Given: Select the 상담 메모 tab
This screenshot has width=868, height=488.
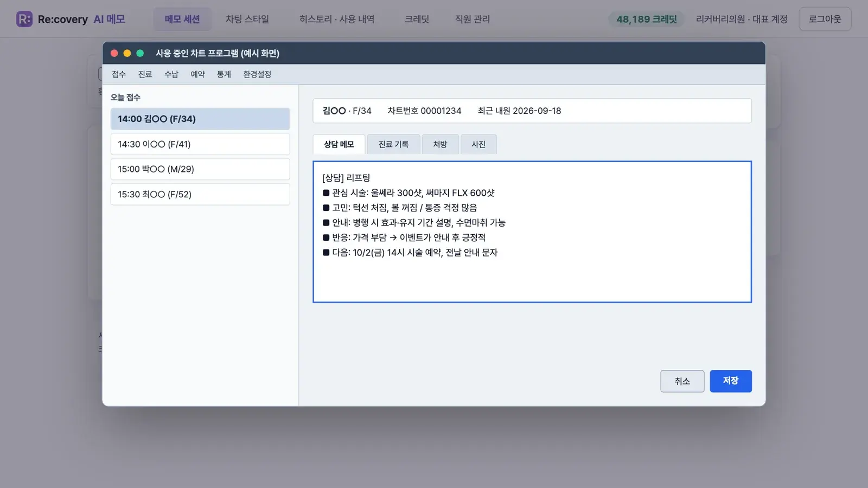Looking at the screenshot, I should 339,144.
